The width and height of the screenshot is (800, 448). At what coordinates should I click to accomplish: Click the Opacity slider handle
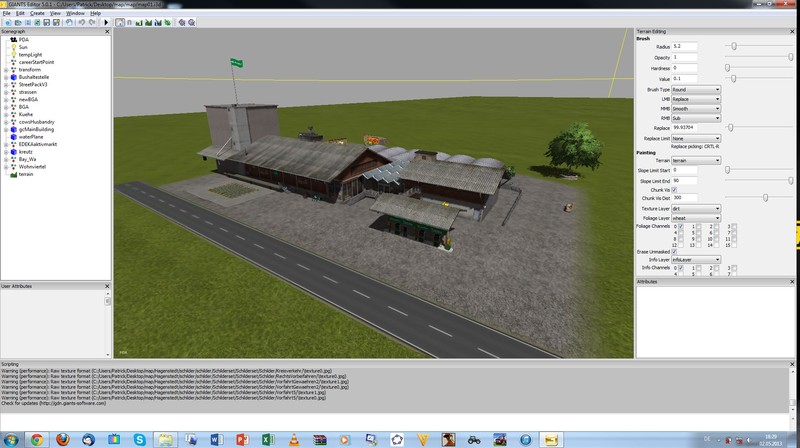791,57
